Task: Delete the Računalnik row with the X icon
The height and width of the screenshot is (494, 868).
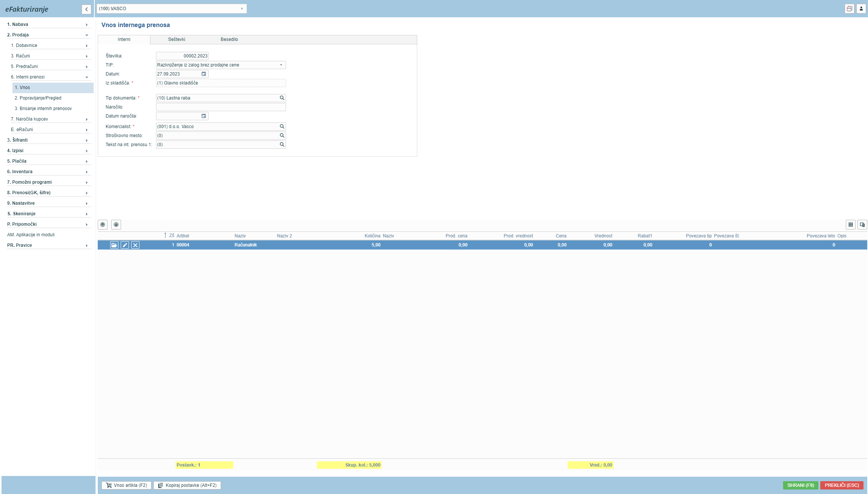Action: [x=135, y=245]
